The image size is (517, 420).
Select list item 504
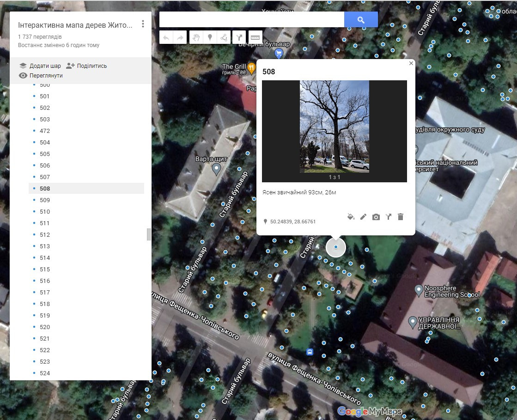click(x=86, y=142)
